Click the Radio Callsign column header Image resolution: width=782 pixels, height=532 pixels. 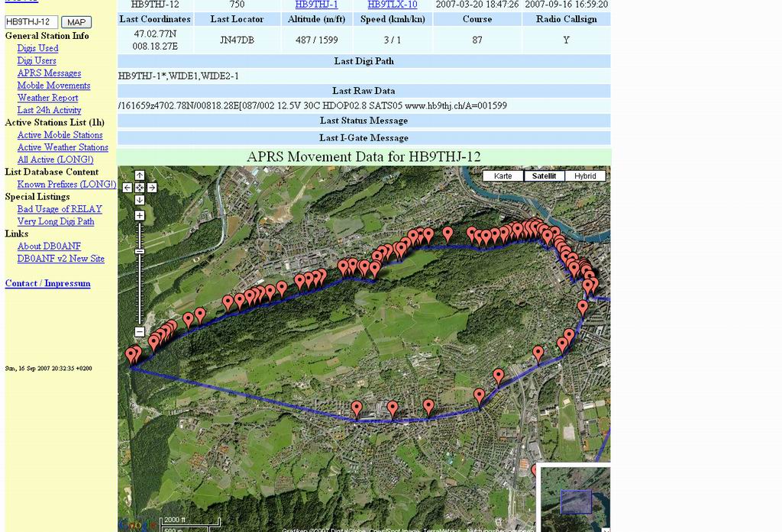566,19
